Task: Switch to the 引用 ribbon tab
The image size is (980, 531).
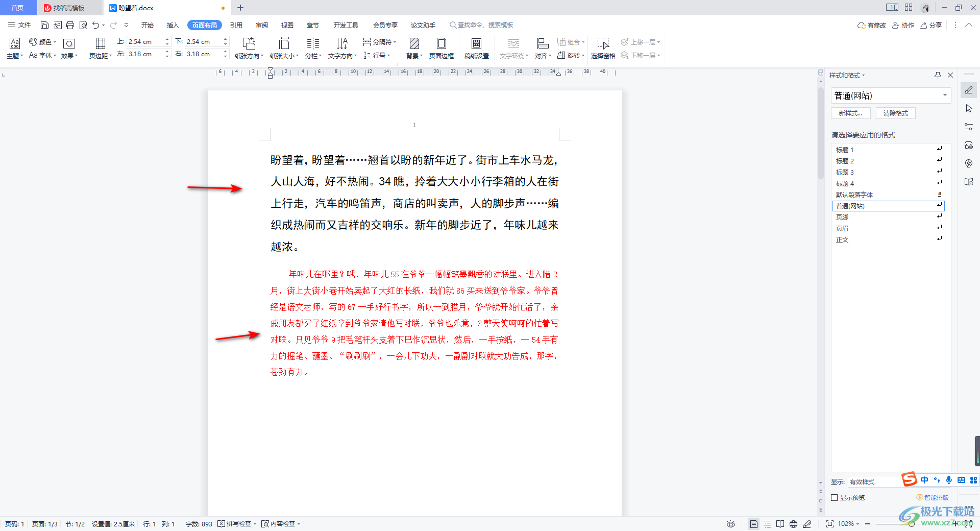Action: point(236,25)
